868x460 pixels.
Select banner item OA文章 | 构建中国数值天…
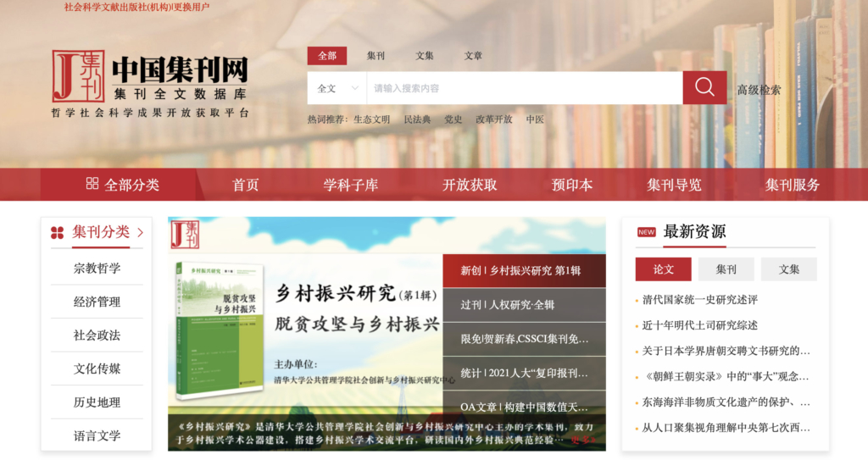point(524,407)
